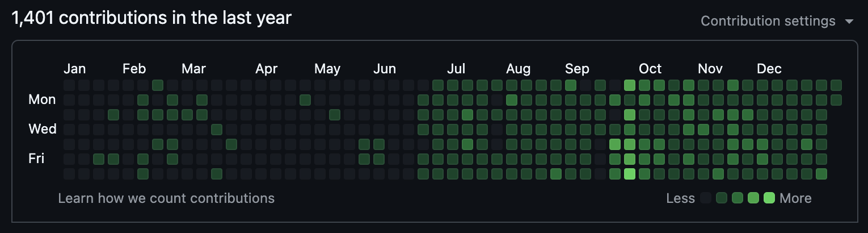Open the Contribution settings dropdown

point(777,21)
